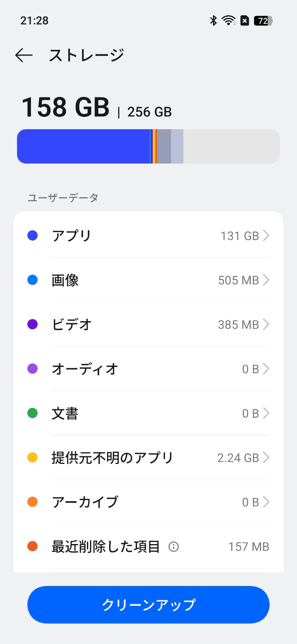Open the 文書 storage entry
The width and height of the screenshot is (297, 644).
148,413
